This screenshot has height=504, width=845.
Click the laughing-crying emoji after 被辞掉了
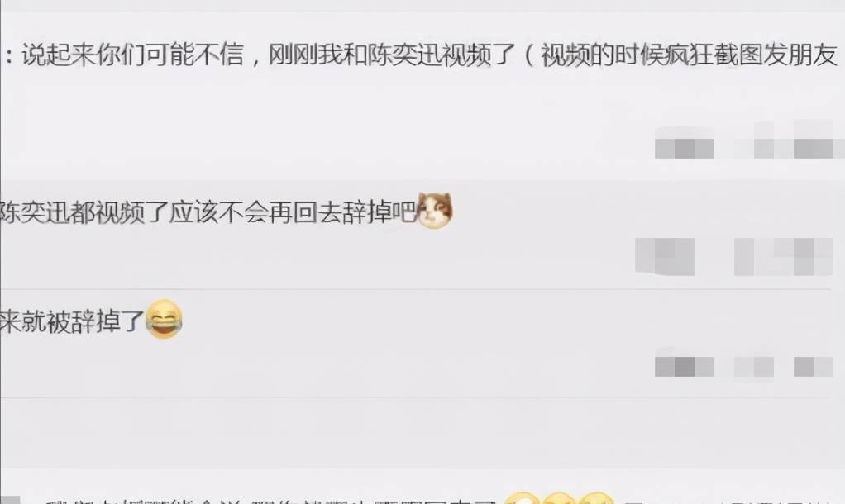[164, 319]
